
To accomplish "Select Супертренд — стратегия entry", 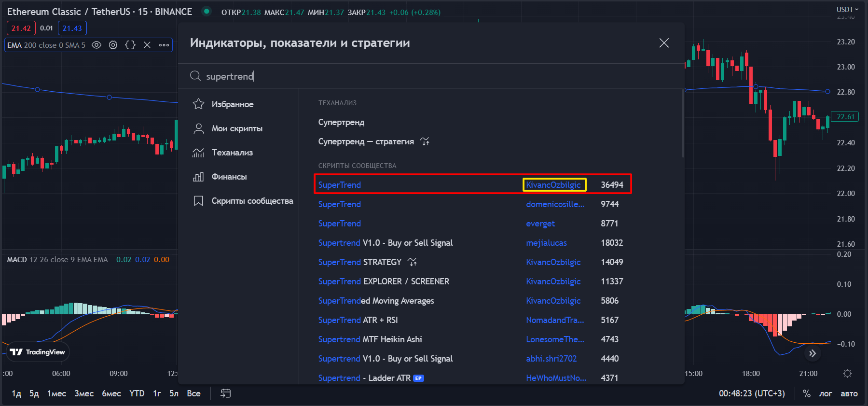I will click(366, 141).
